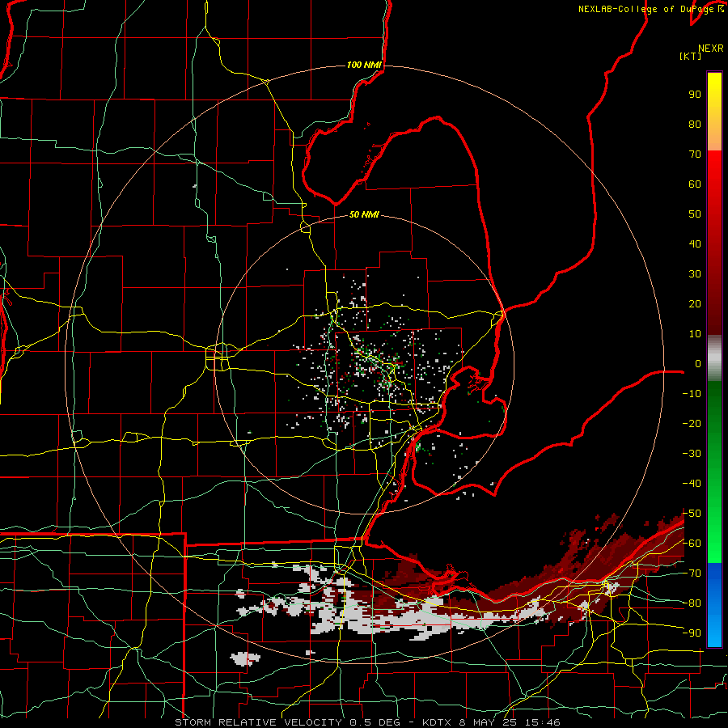The height and width of the screenshot is (728, 728).
Task: Click the -70 knot label on color scale
Action: [692, 574]
